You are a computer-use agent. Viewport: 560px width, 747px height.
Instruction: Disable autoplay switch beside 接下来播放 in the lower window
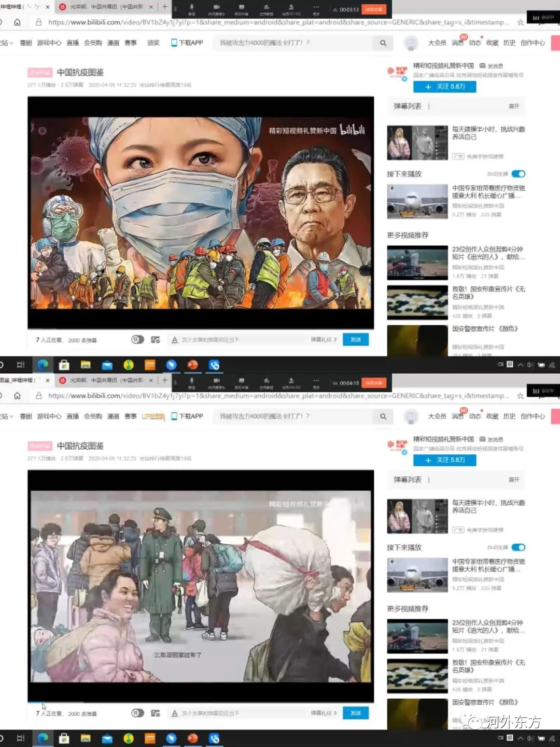click(518, 547)
